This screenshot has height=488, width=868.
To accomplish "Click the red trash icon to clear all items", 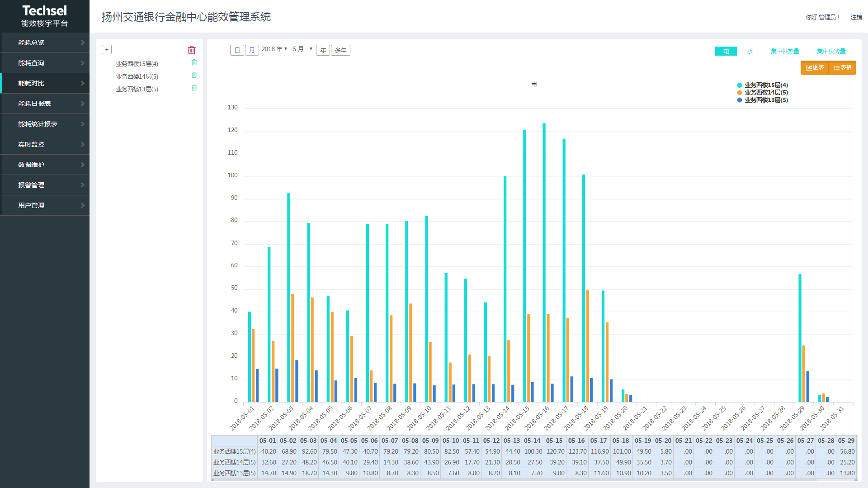I will pyautogui.click(x=192, y=50).
